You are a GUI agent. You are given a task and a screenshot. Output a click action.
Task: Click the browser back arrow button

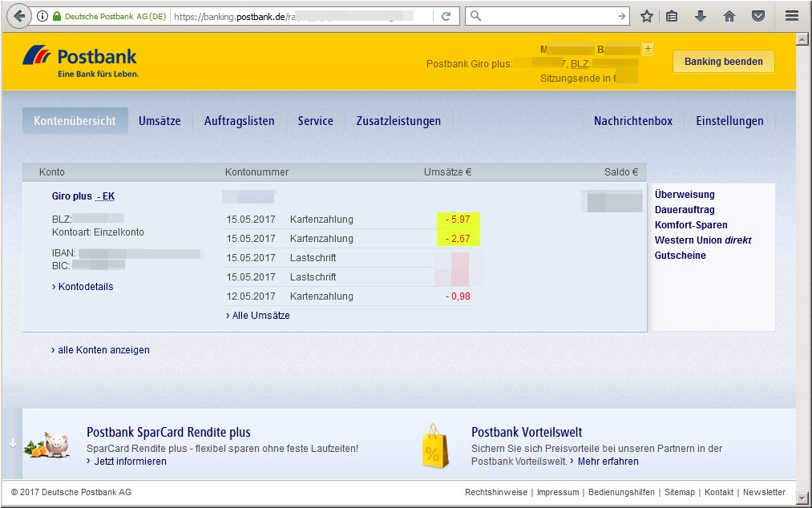pos(19,16)
